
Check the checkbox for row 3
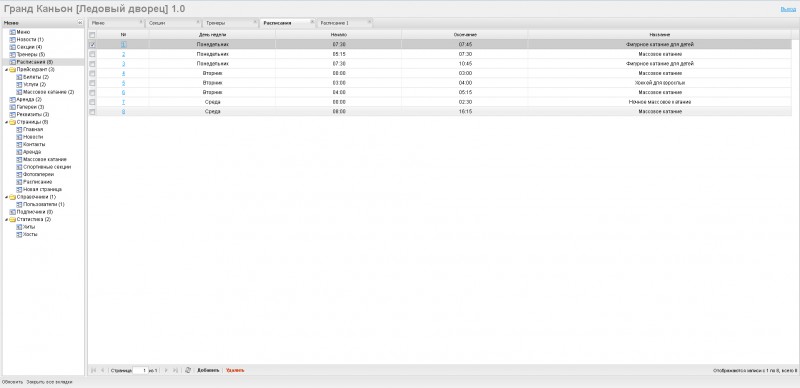[92, 64]
